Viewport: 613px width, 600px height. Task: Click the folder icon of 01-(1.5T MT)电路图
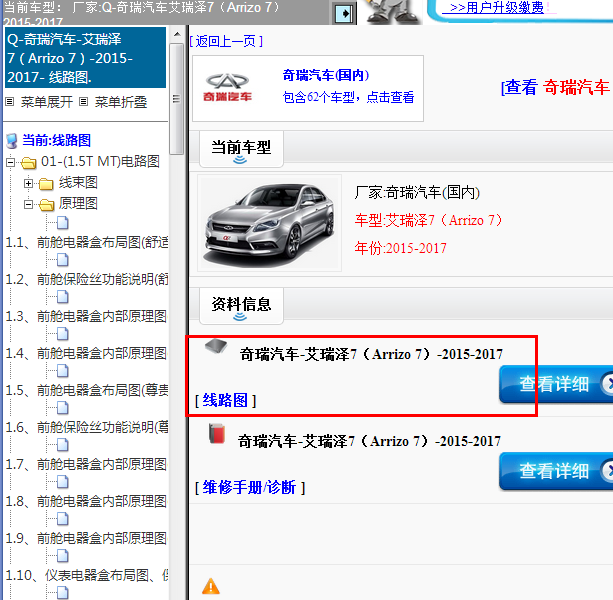(29, 162)
